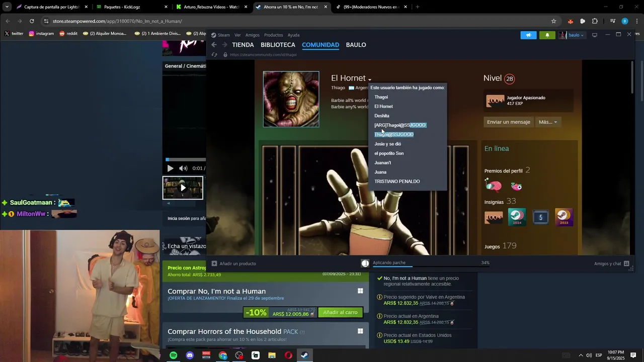The image size is (644, 362).
Task: Open the Productos menu
Action: click(x=274, y=35)
